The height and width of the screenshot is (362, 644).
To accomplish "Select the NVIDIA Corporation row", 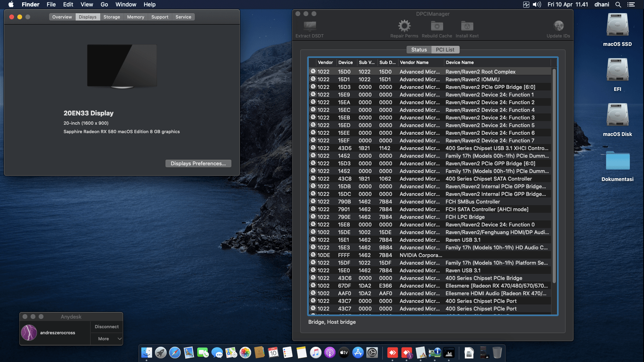I will tap(430, 255).
